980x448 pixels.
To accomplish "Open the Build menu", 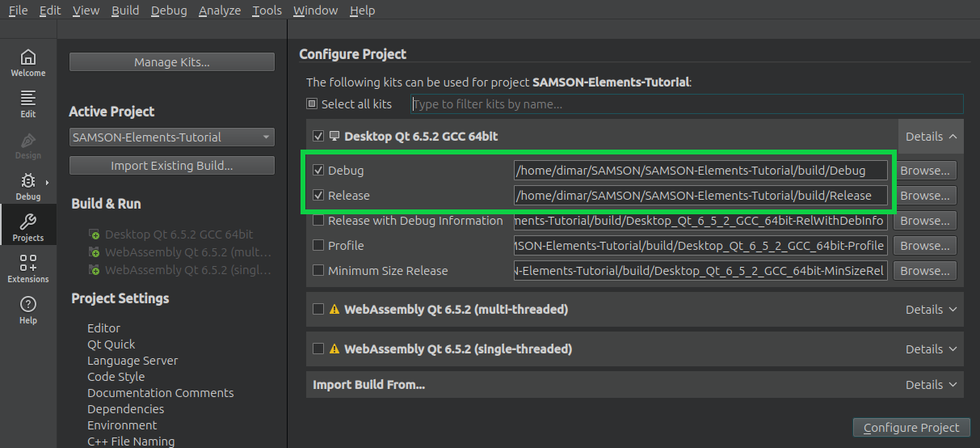I will click(x=125, y=11).
